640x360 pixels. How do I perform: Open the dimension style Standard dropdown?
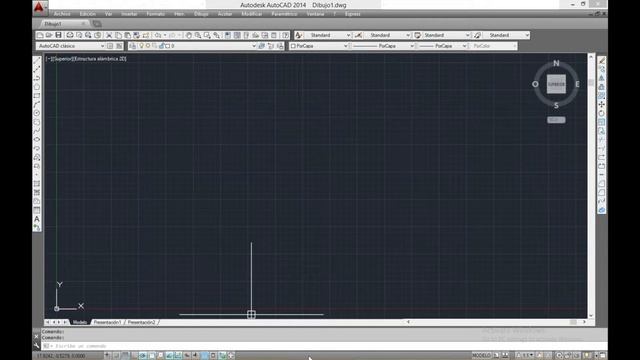408,36
